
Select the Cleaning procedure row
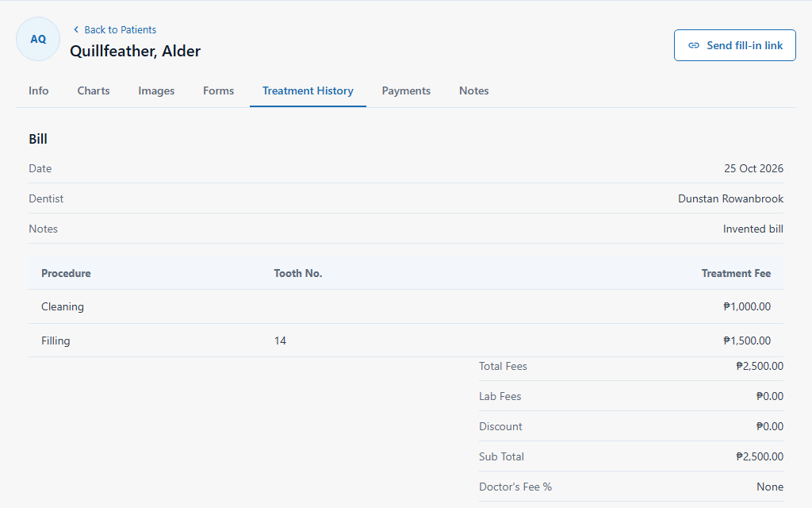406,306
